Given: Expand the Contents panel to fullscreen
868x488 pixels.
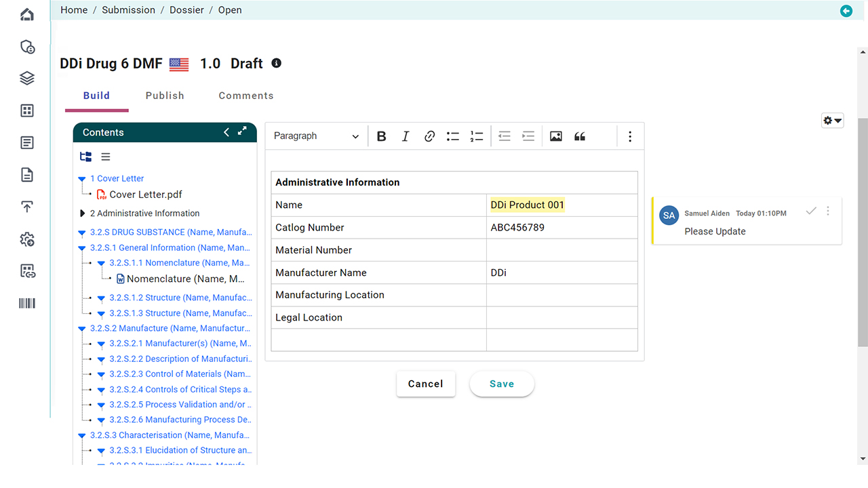Looking at the screenshot, I should point(242,132).
